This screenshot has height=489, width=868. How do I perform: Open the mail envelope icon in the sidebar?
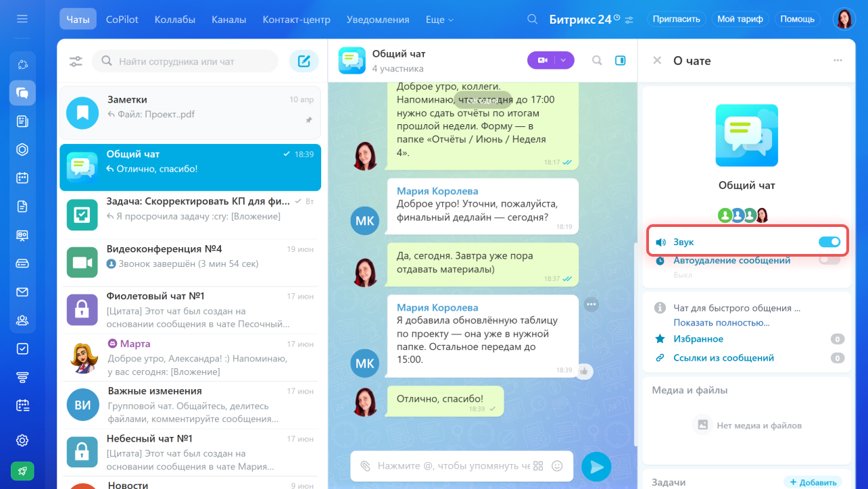pos(22,292)
